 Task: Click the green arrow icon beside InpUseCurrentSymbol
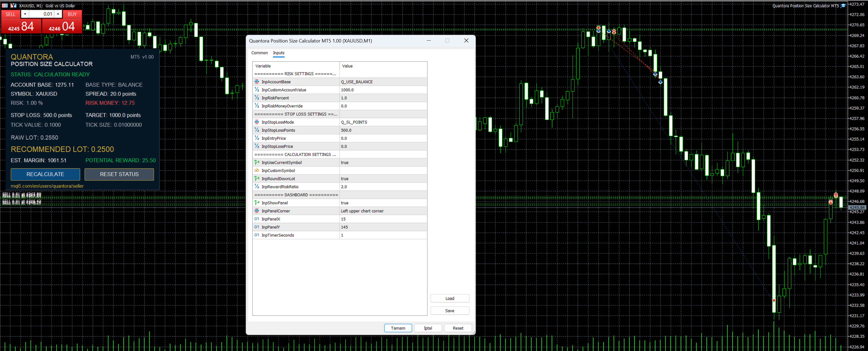[x=257, y=162]
